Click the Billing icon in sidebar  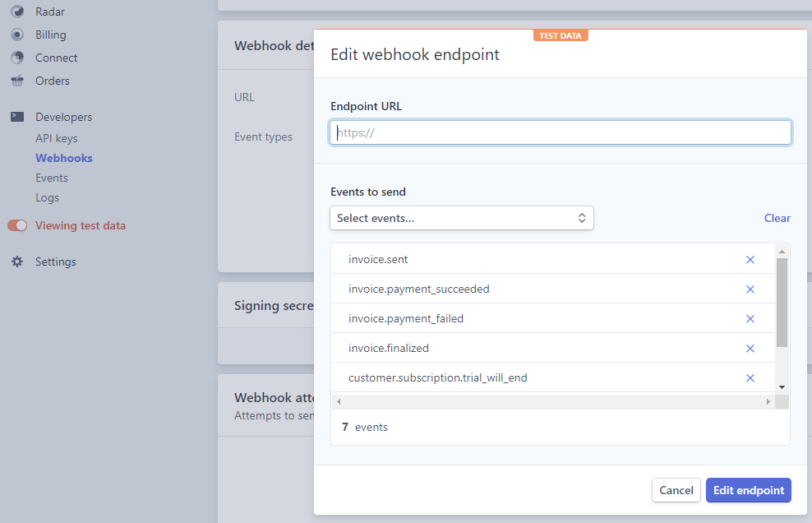[17, 35]
